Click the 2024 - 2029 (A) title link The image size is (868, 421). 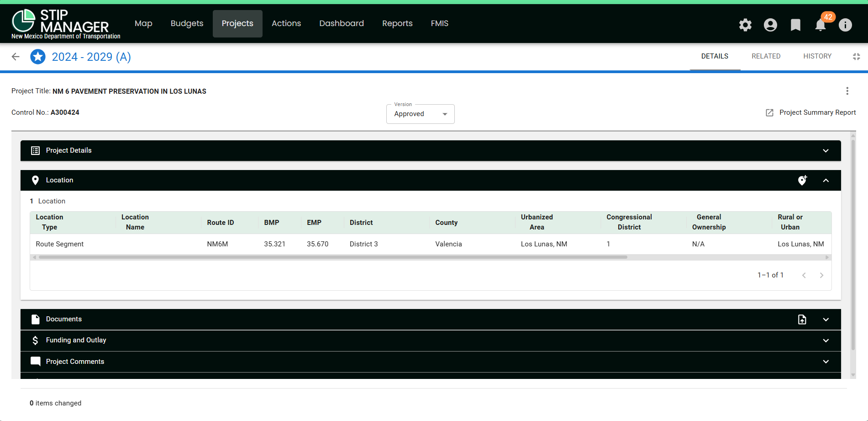91,57
